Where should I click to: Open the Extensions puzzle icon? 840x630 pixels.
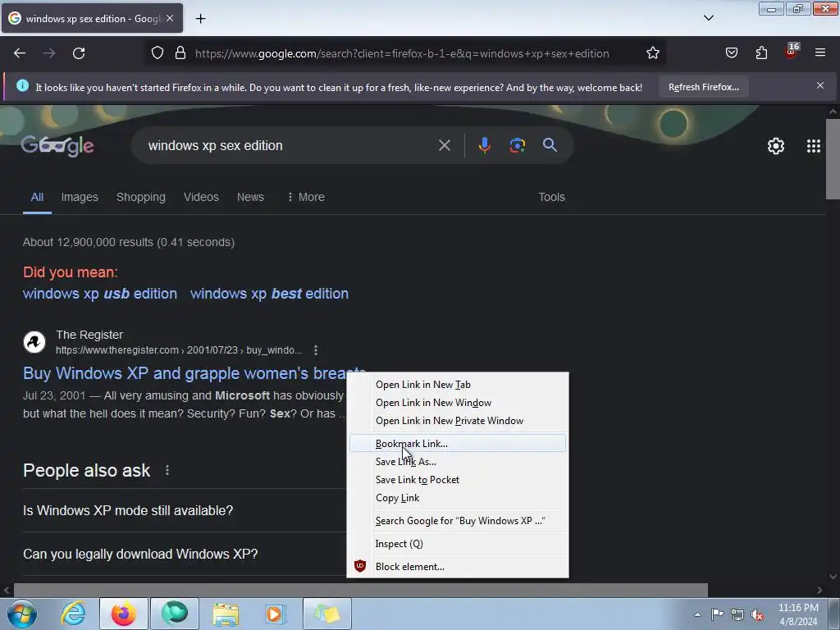point(761,53)
